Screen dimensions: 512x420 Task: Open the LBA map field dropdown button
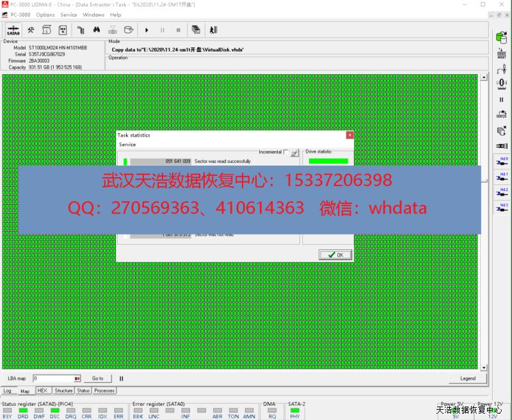[x=77, y=378]
